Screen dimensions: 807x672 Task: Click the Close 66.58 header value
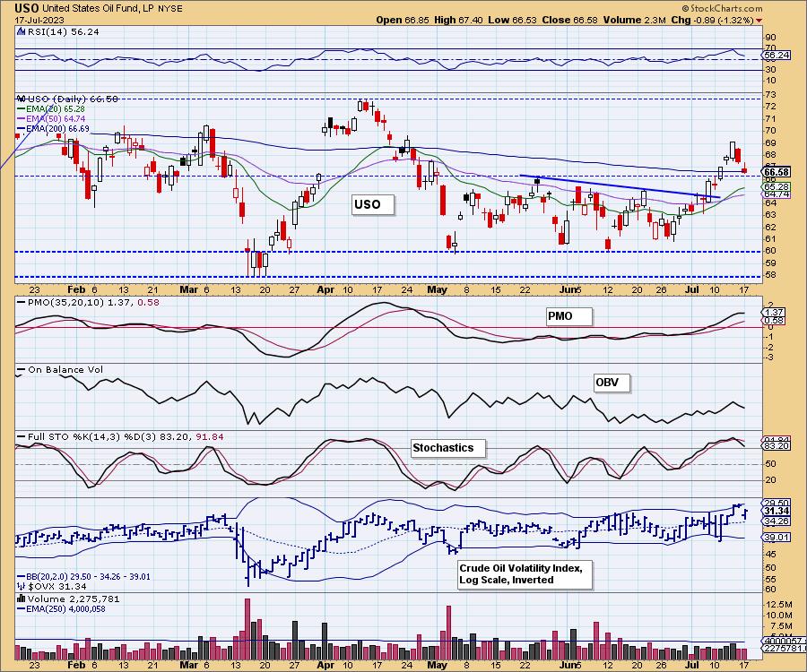(x=569, y=20)
